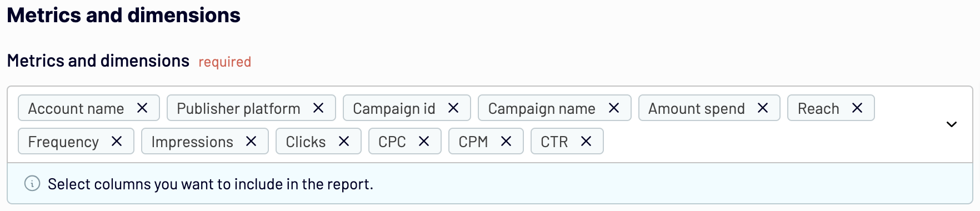Click the Publisher platform chip label
Image resolution: width=980 pixels, height=211 pixels.
click(238, 108)
